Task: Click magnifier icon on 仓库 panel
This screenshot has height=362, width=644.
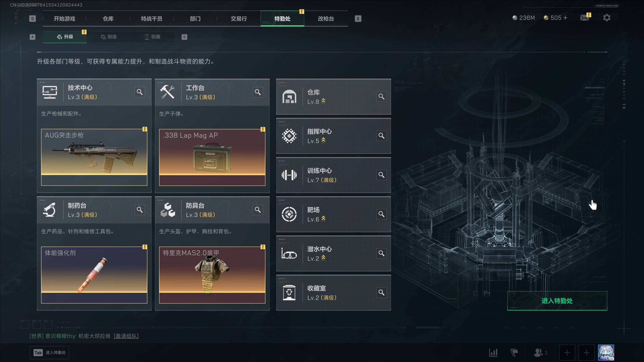Action: pyautogui.click(x=381, y=96)
